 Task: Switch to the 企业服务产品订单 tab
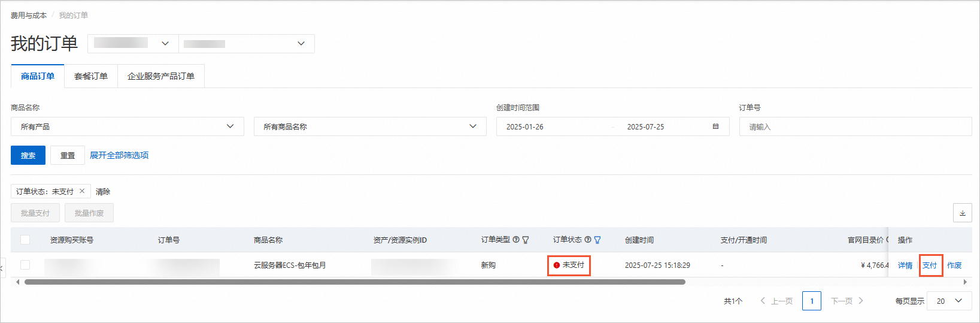pos(161,76)
